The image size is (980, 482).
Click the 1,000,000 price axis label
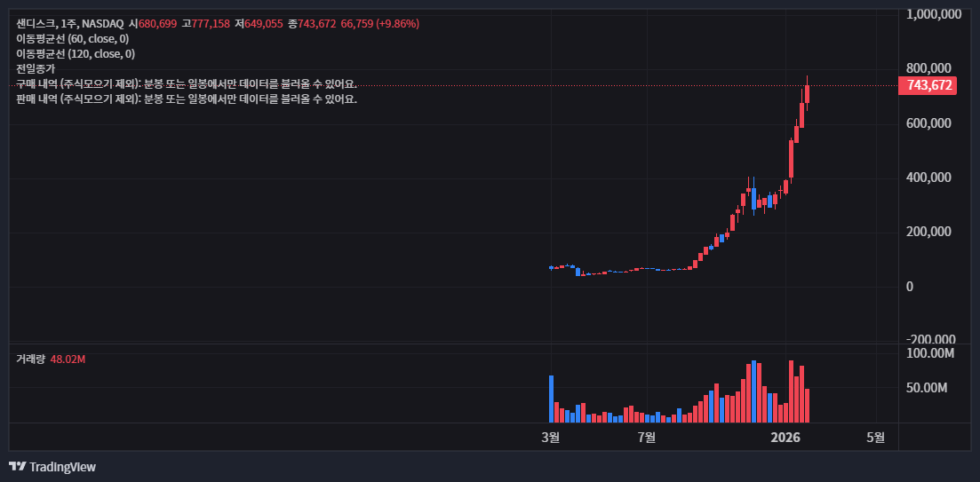[934, 14]
